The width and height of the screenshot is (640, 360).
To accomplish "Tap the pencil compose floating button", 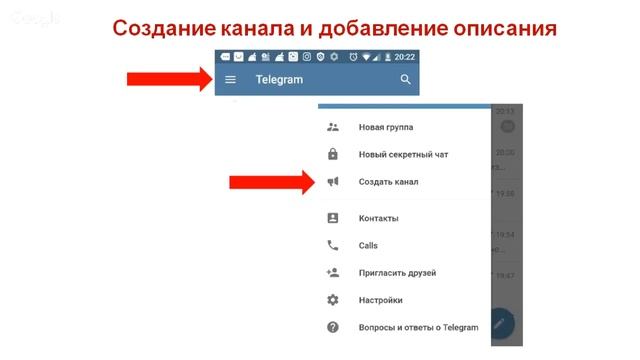I will pos(500,324).
